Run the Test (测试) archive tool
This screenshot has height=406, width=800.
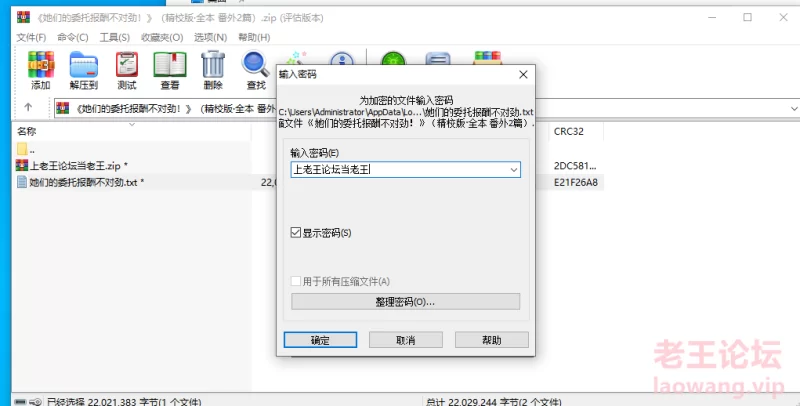127,70
